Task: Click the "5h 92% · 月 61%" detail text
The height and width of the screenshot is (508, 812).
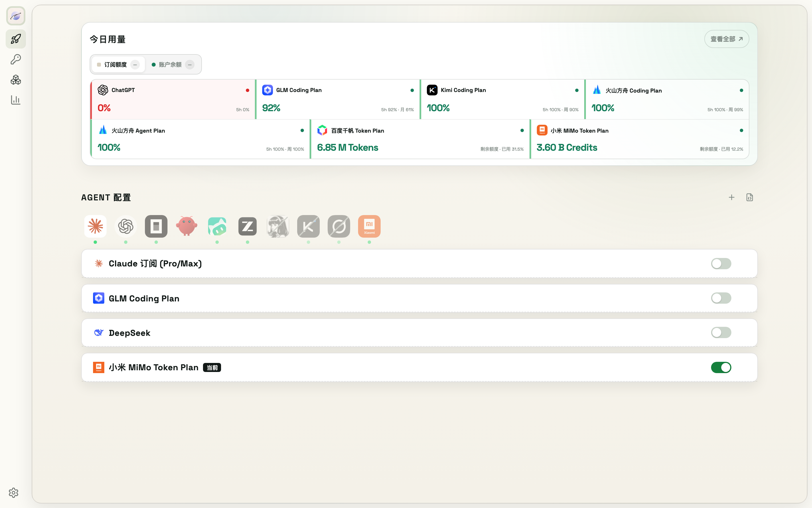Action: (x=397, y=110)
